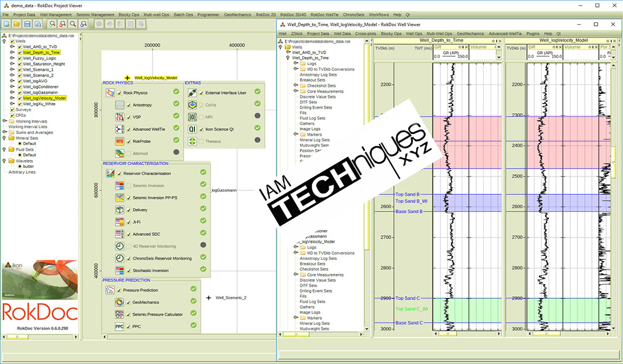This screenshot has height=364, width=623.
Task: Toggle the Advanced SDC checkbox
Action: 129,234
